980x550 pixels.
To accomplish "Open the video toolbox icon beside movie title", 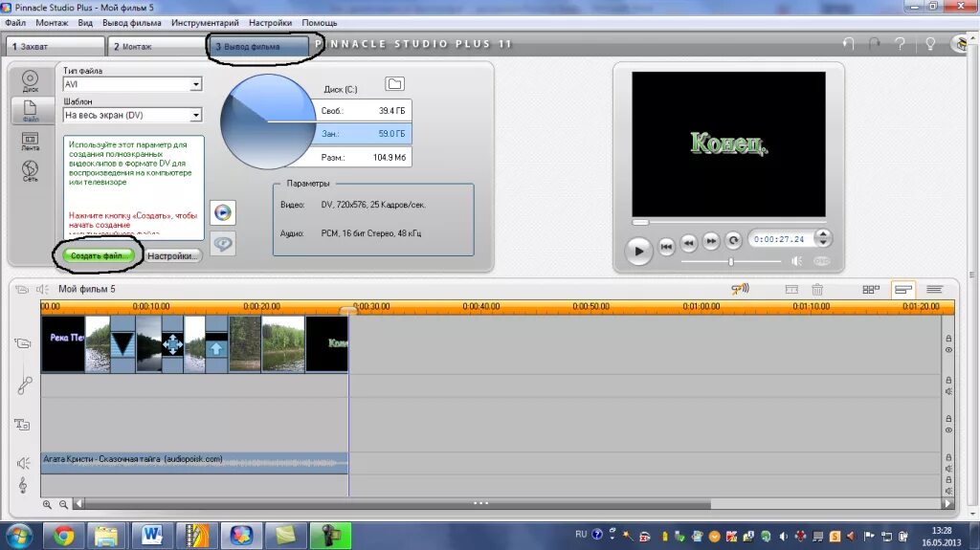I will tap(22, 290).
